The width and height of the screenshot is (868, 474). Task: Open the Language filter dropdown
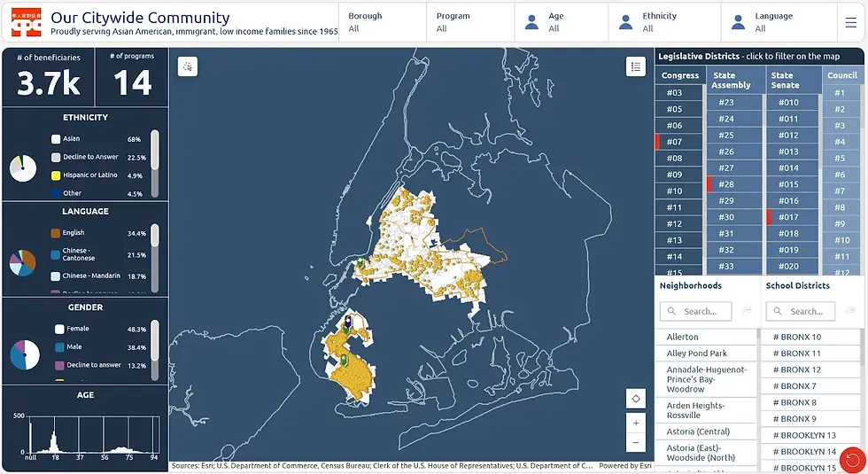click(779, 22)
